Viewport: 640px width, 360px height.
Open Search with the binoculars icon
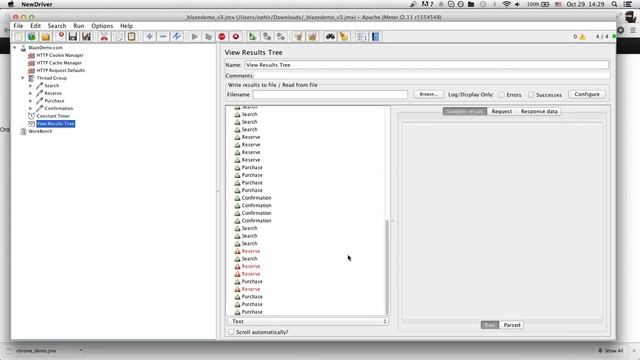tap(330, 37)
